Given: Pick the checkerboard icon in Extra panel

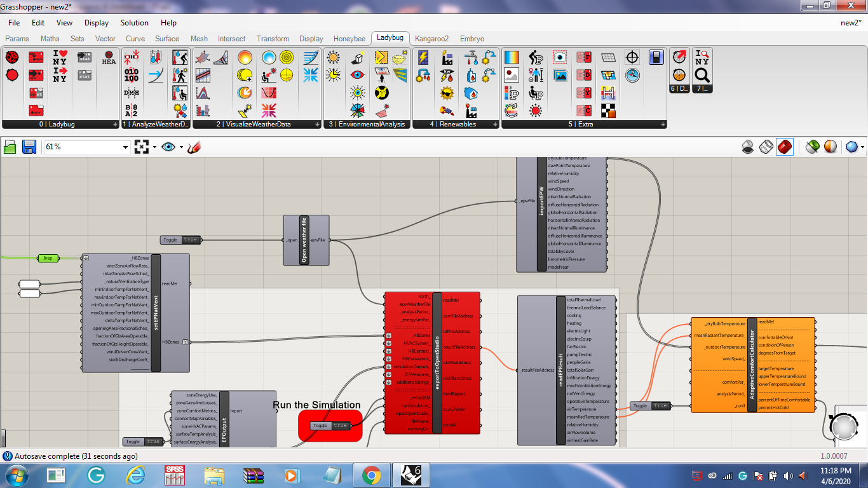Looking at the screenshot, I should coord(608,110).
